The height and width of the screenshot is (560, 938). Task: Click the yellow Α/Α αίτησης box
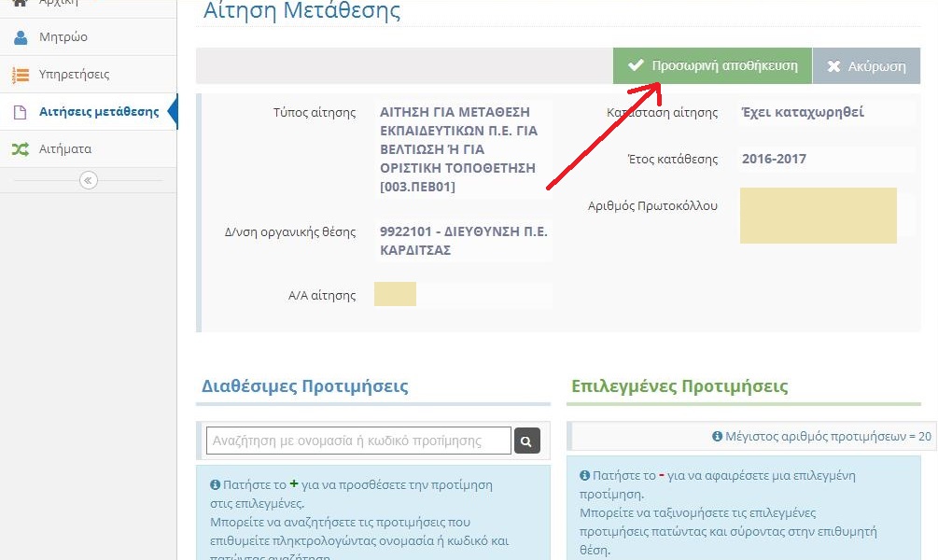click(395, 294)
